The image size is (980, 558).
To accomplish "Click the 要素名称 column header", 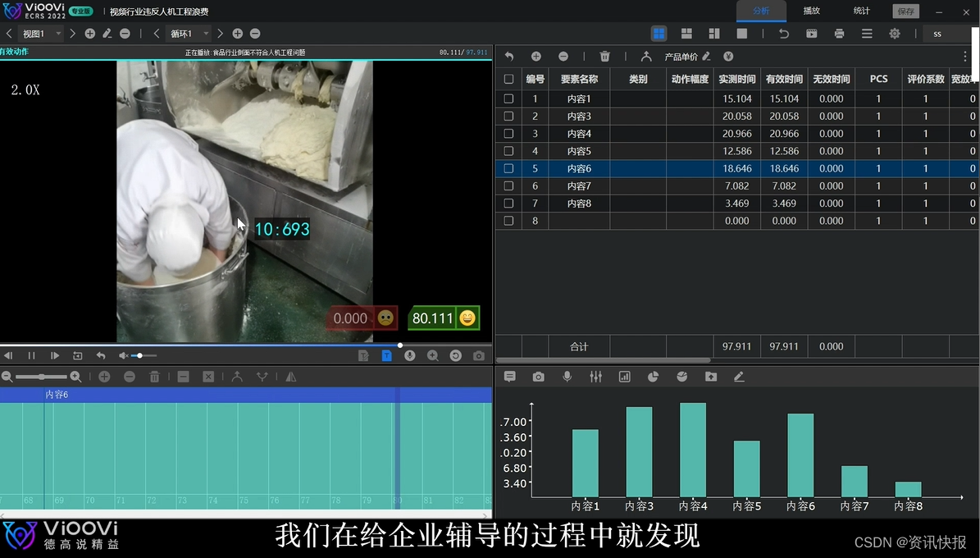I will (x=579, y=80).
